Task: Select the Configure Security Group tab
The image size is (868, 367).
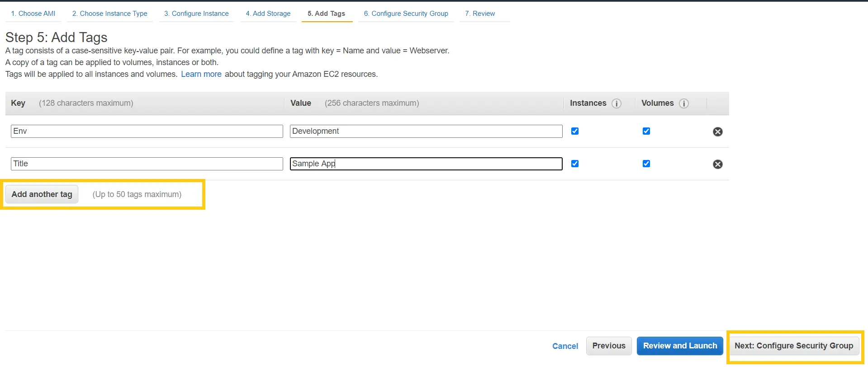Action: pyautogui.click(x=406, y=14)
